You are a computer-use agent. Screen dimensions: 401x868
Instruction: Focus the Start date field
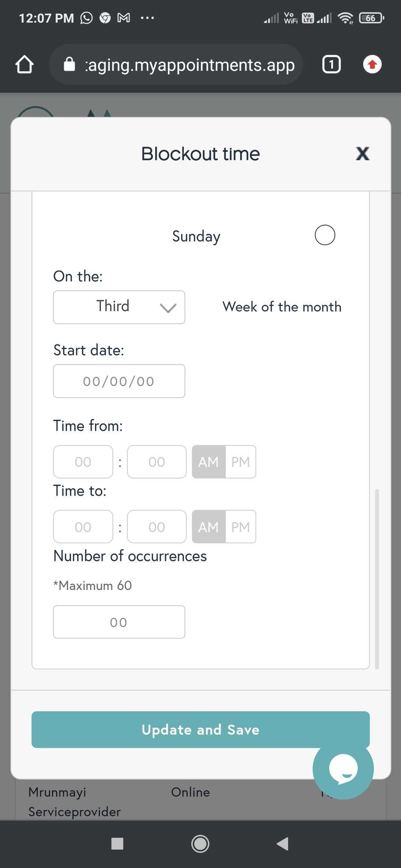point(119,381)
